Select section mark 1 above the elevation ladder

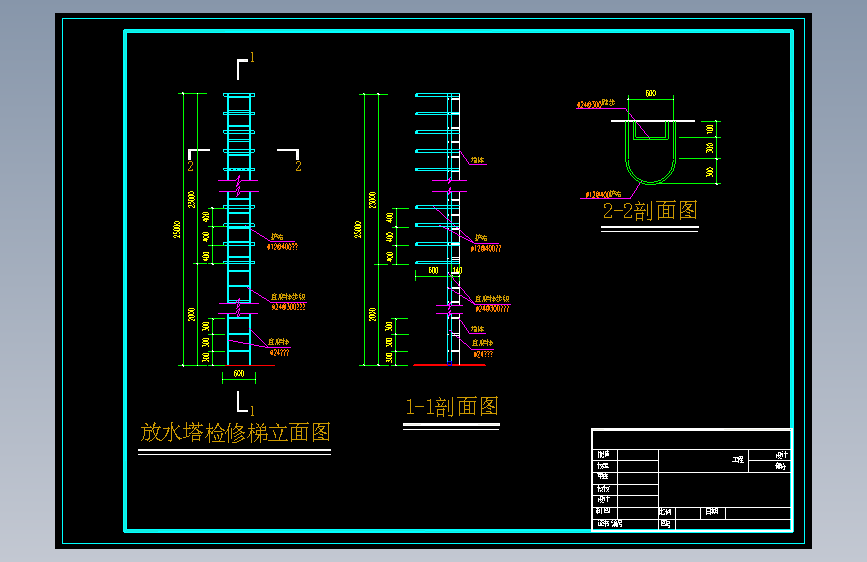[x=252, y=57]
